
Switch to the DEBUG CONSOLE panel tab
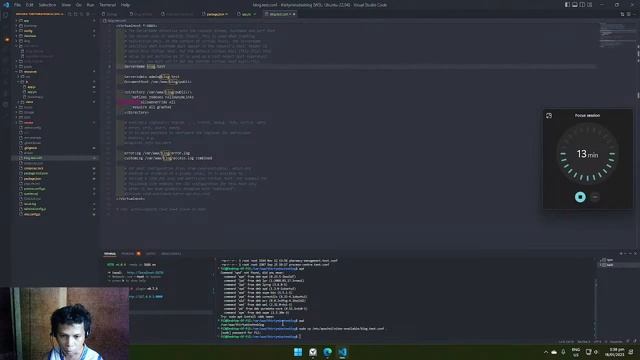click(171, 253)
